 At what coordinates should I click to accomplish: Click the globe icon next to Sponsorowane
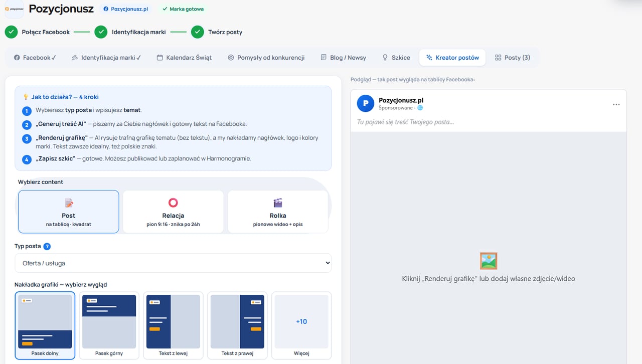coord(420,108)
